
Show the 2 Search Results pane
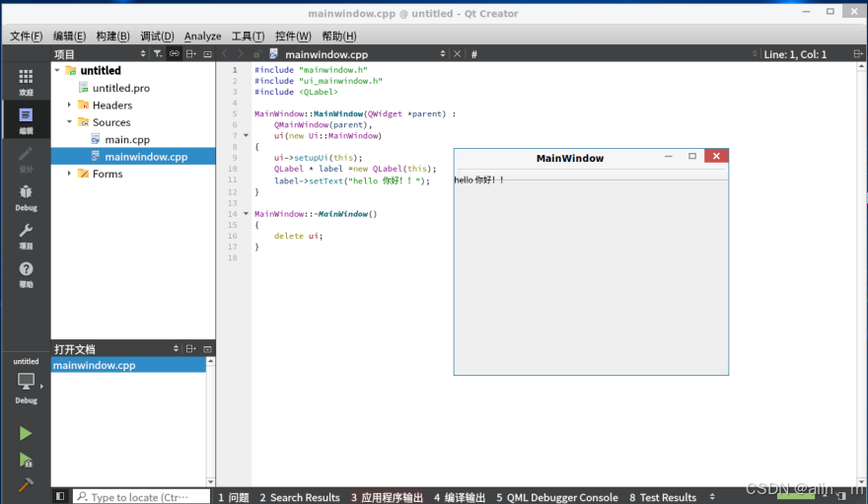(300, 497)
